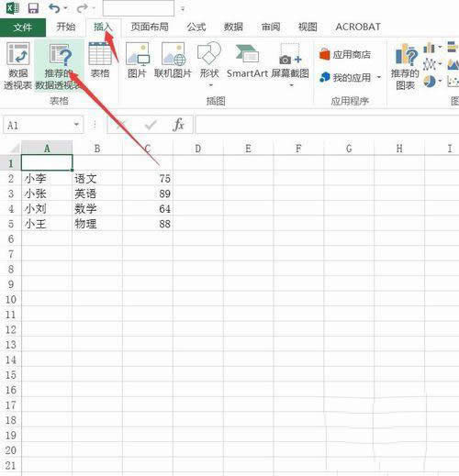
Task: Open Online Pictures (联机图片)
Action: (173, 61)
